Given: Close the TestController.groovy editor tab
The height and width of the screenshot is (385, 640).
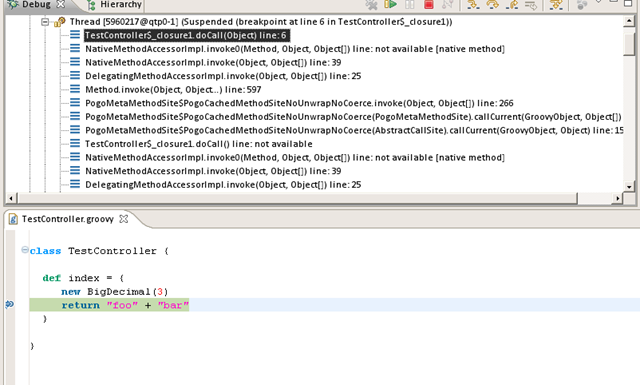Looking at the screenshot, I should tap(124, 219).
